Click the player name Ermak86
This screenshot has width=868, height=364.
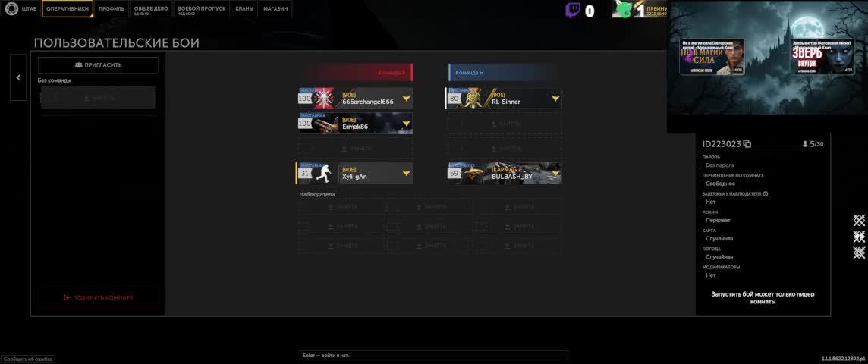(355, 127)
